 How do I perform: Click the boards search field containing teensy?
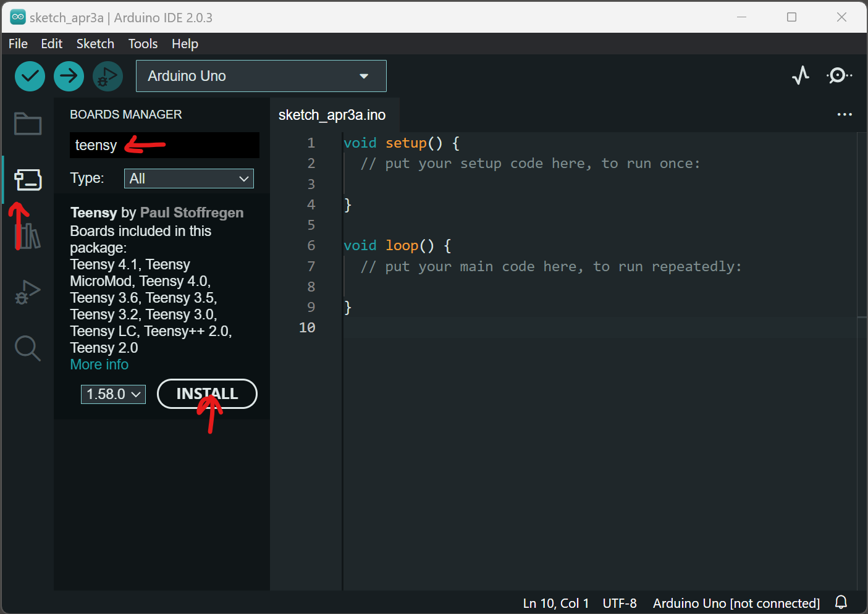pos(164,145)
